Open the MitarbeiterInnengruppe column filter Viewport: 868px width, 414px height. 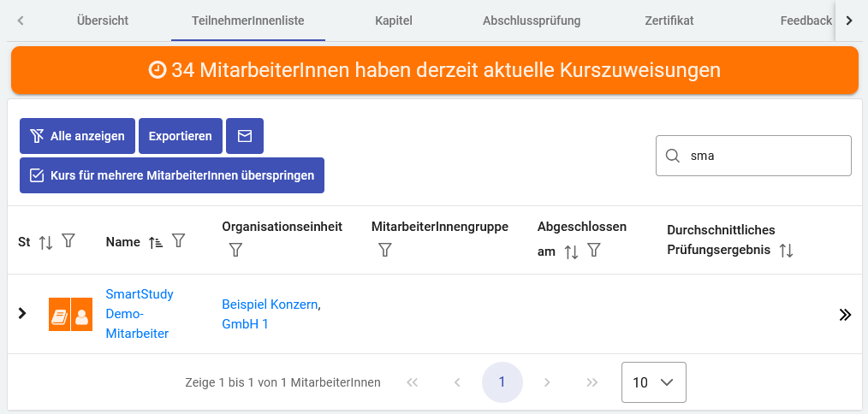pos(385,250)
